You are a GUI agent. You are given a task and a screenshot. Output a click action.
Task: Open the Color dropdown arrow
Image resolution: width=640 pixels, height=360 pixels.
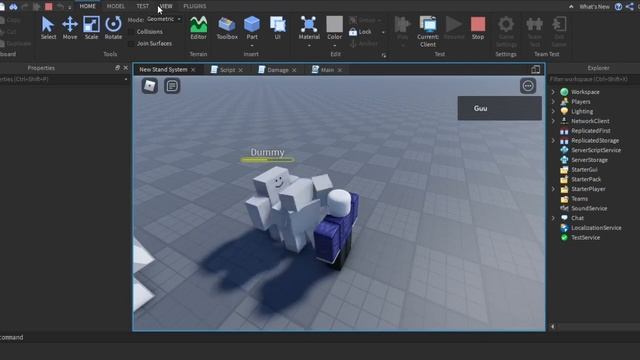tap(334, 46)
